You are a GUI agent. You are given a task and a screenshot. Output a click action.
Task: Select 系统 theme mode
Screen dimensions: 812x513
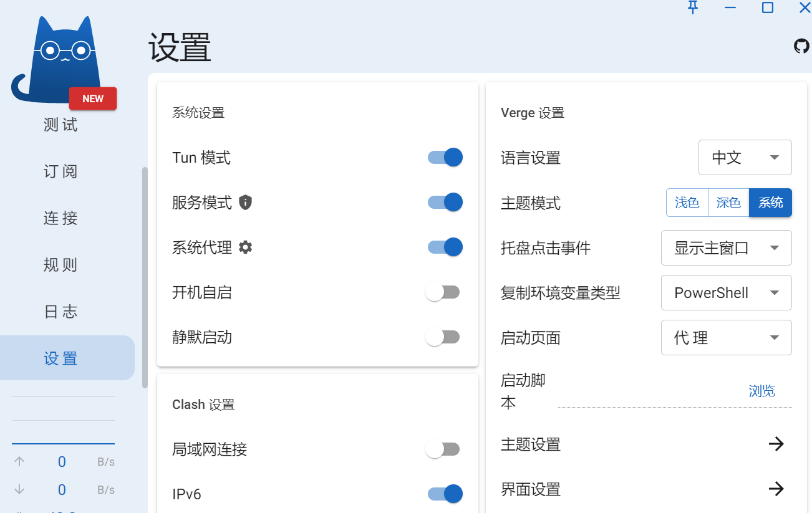coord(770,203)
